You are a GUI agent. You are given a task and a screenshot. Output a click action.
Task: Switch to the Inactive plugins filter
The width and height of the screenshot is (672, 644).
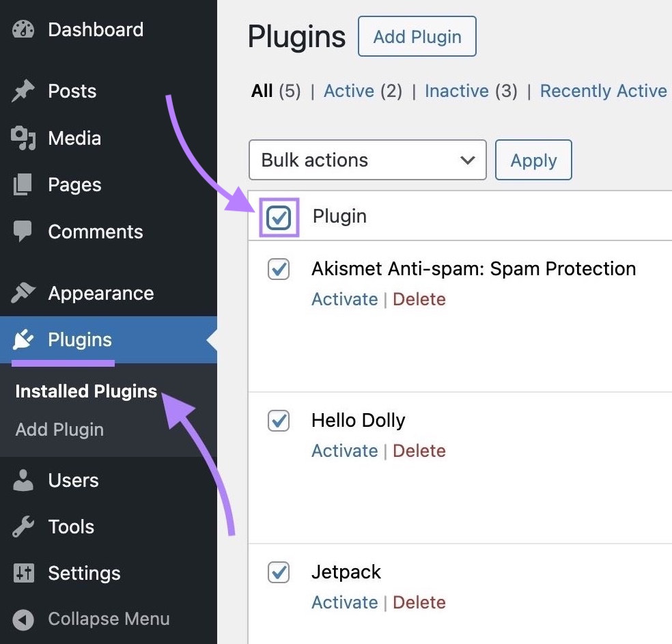click(457, 90)
